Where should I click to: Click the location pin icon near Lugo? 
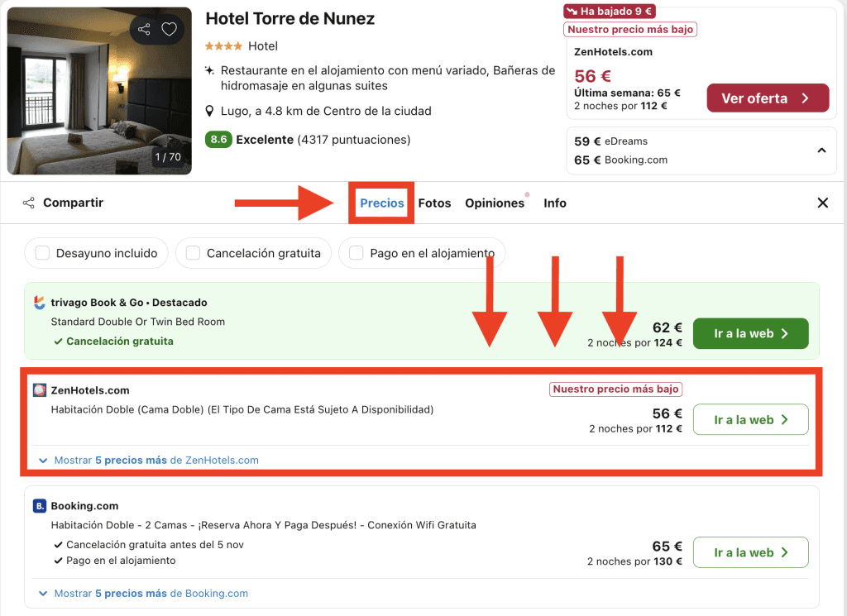pos(211,112)
